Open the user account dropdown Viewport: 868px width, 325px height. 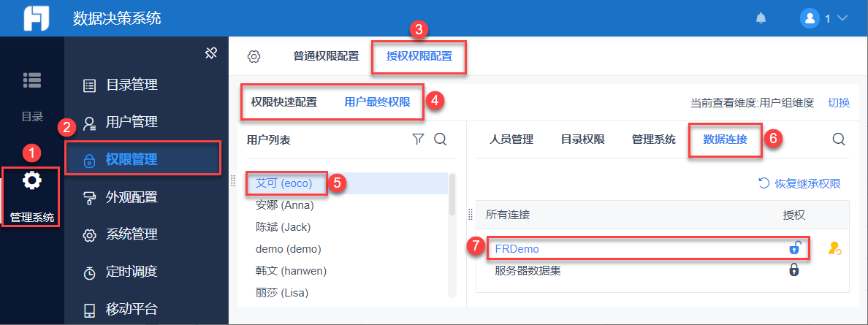click(823, 18)
